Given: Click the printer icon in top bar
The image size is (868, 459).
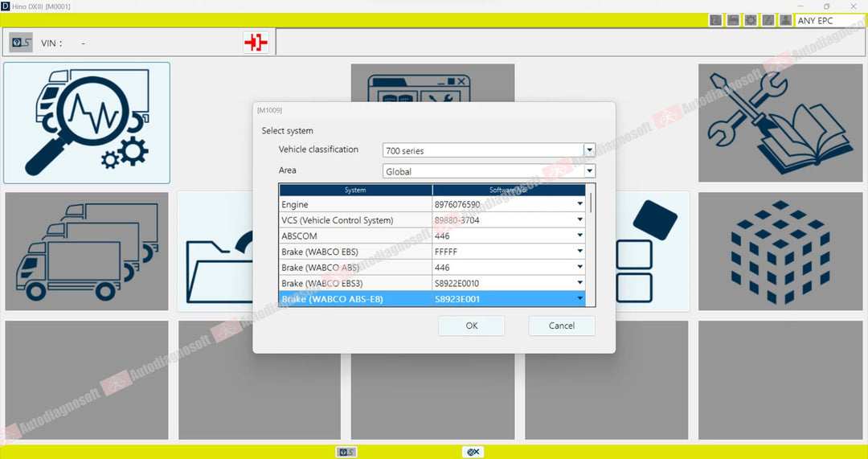Looking at the screenshot, I should click(x=733, y=20).
